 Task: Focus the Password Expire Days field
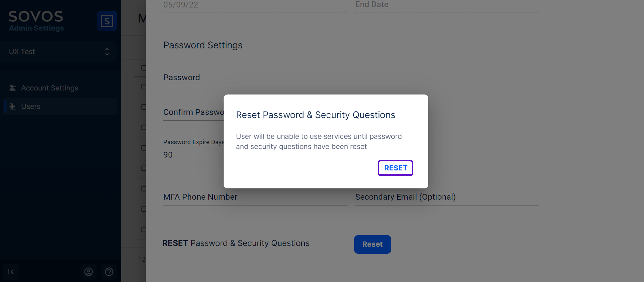tap(192, 155)
